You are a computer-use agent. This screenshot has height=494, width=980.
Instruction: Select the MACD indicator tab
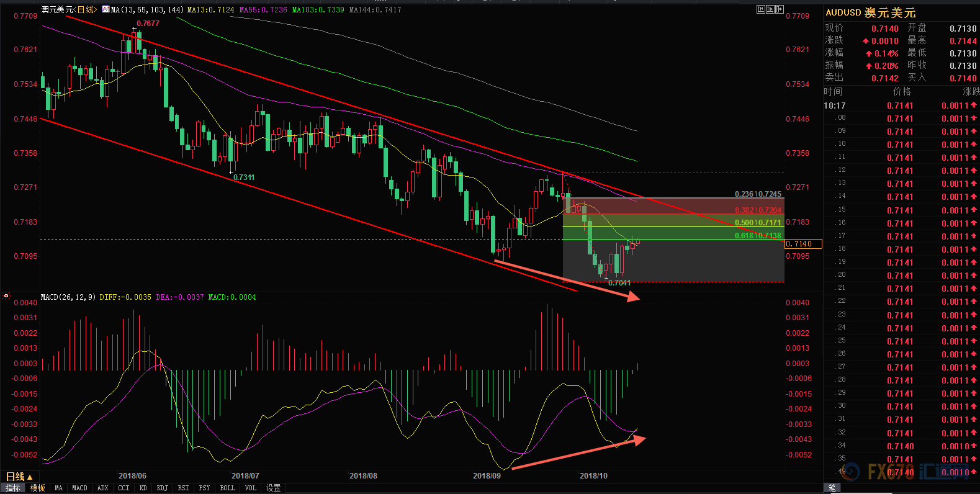coord(79,488)
